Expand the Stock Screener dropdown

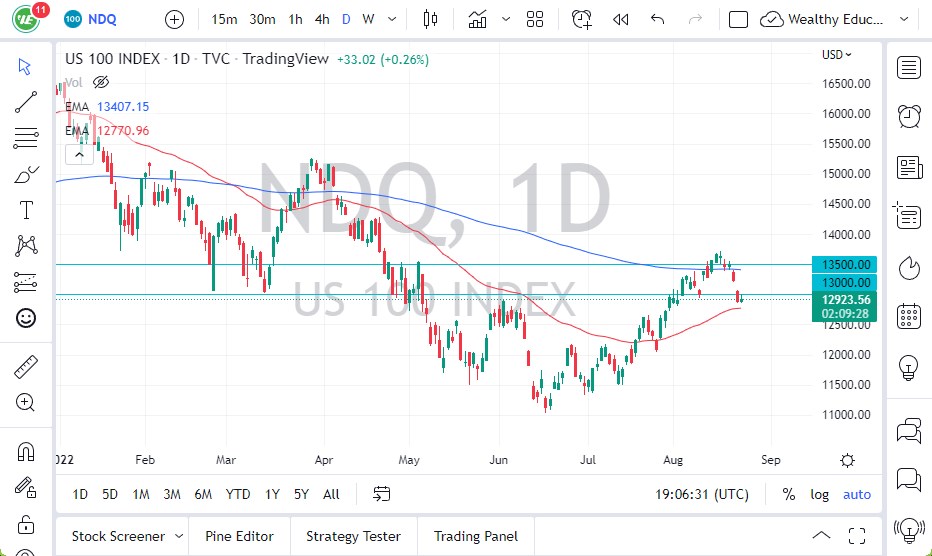point(178,537)
